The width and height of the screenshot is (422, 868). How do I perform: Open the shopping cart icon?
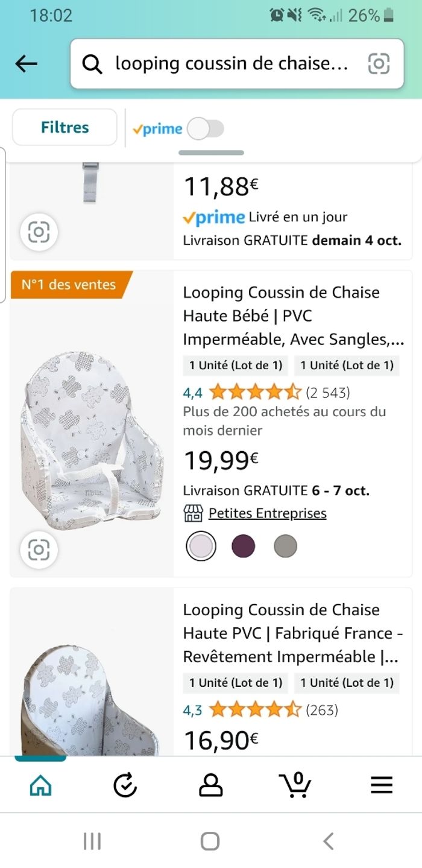click(295, 784)
